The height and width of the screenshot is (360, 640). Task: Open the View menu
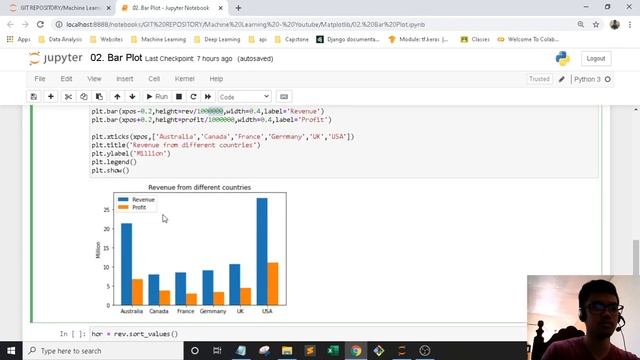[x=94, y=79]
